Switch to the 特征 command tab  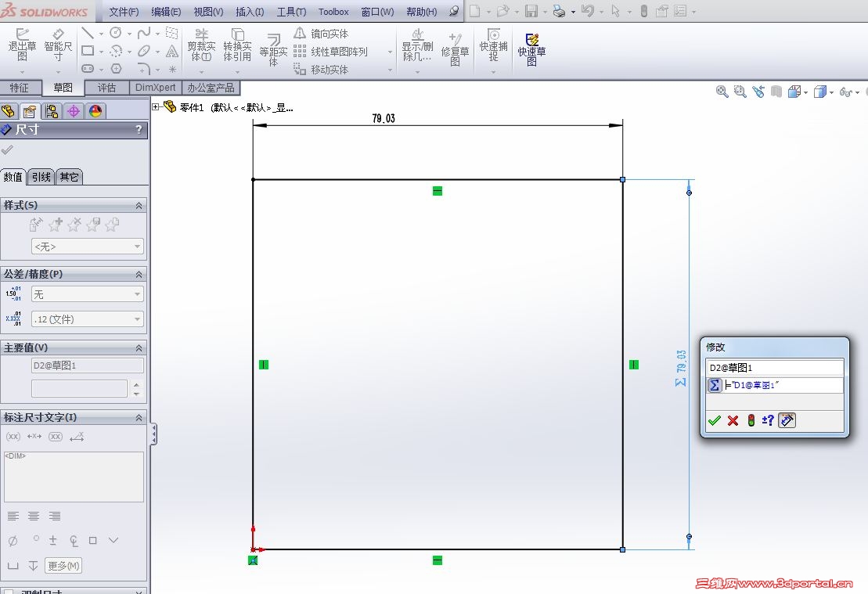click(x=20, y=88)
